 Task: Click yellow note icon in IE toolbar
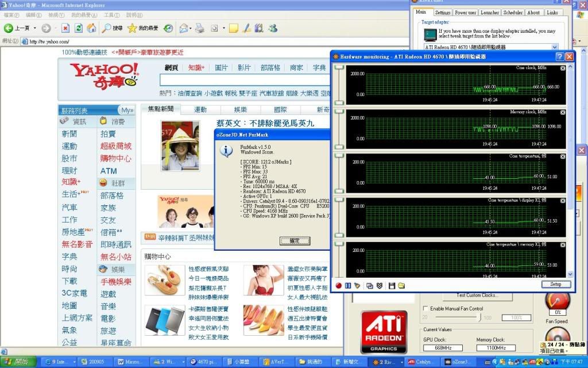[x=234, y=28]
